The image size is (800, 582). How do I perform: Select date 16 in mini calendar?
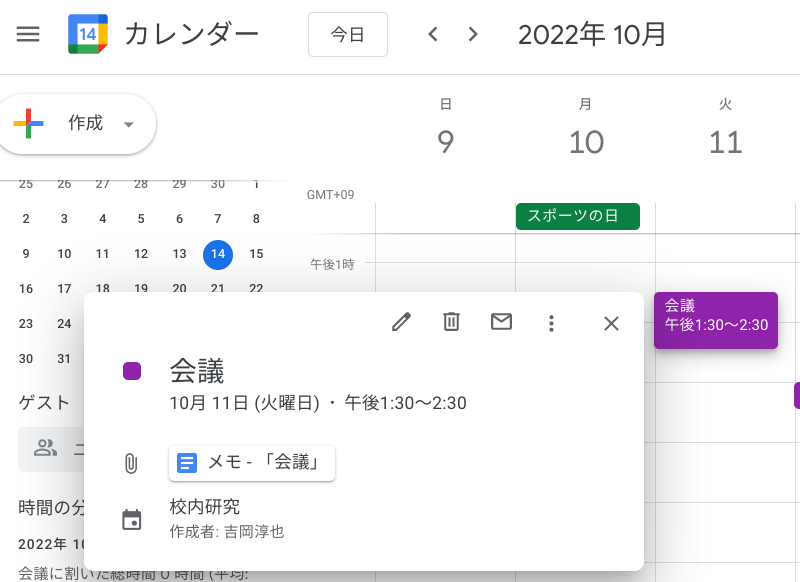[x=26, y=289]
